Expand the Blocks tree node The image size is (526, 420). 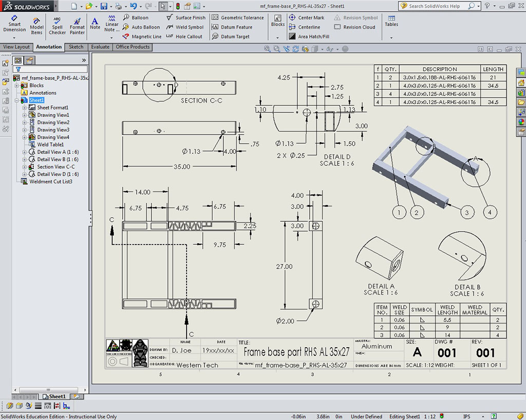point(17,86)
